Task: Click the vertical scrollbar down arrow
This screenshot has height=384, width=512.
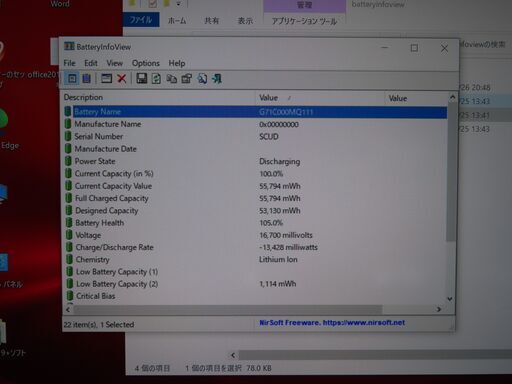Action: click(x=450, y=299)
